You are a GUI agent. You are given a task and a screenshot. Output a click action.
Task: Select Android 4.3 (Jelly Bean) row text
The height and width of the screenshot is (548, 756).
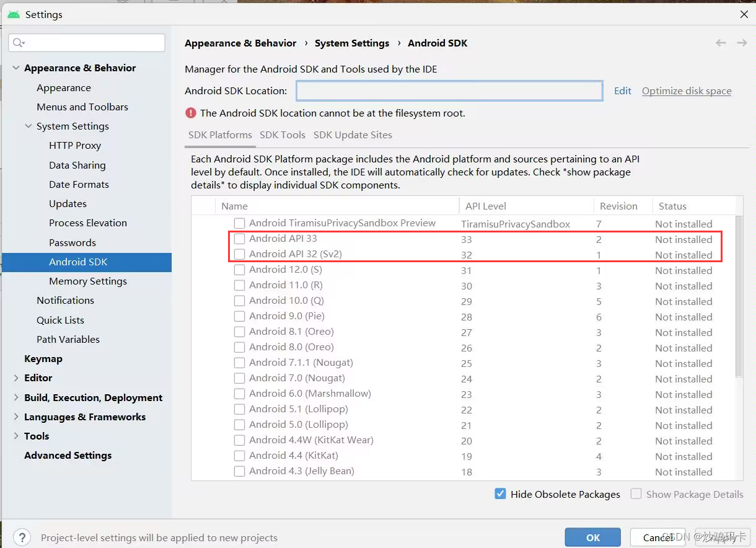point(302,471)
